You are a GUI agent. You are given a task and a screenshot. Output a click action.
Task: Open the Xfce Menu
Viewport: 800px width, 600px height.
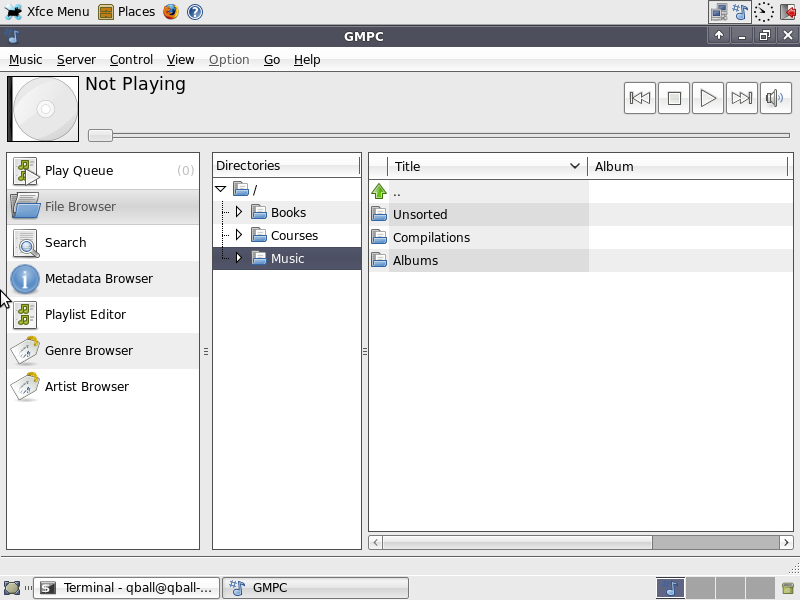46,11
